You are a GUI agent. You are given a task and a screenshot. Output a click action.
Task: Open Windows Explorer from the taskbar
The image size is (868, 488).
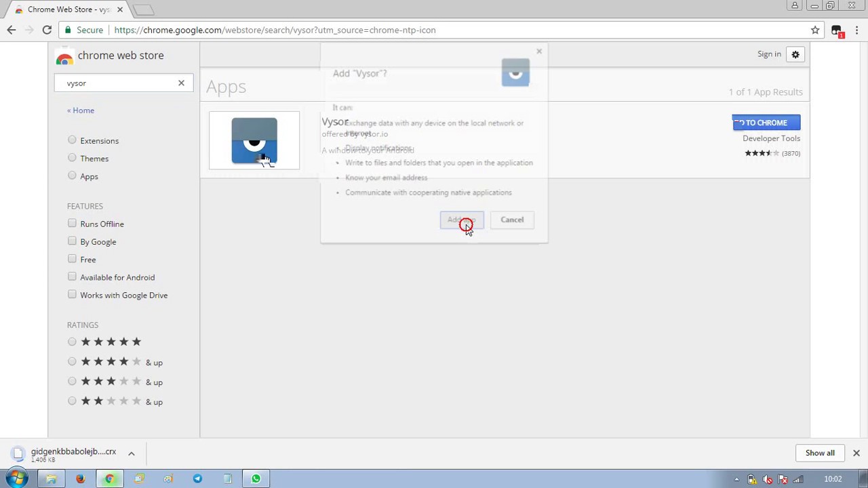point(51,479)
